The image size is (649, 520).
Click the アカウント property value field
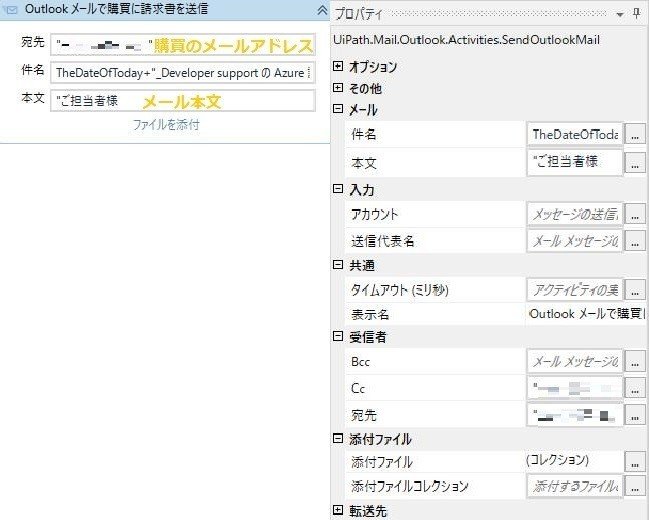pos(575,214)
